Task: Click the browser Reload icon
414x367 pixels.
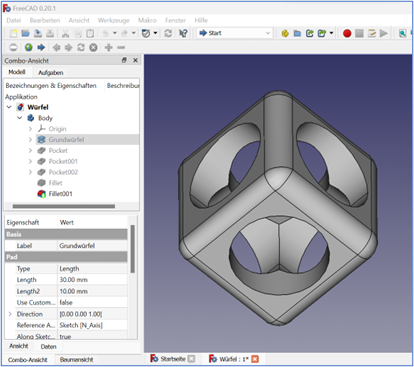Action: 81,47
